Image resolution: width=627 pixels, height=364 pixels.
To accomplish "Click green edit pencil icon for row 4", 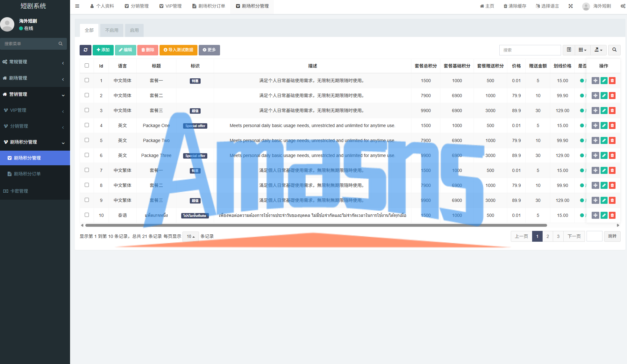I will pyautogui.click(x=604, y=125).
